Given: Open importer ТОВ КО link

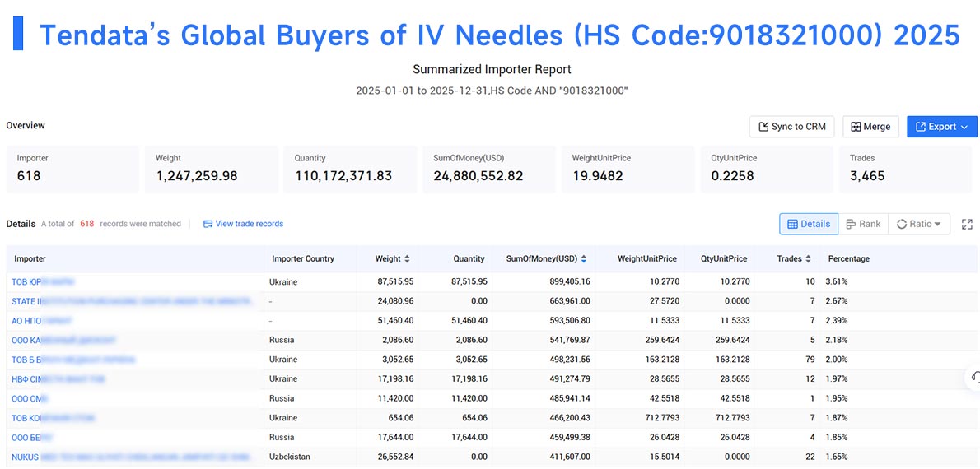Looking at the screenshot, I should pos(54,418).
